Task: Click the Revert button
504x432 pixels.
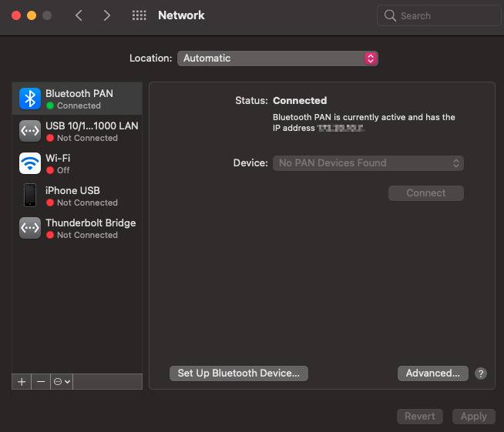Action: [x=420, y=417]
